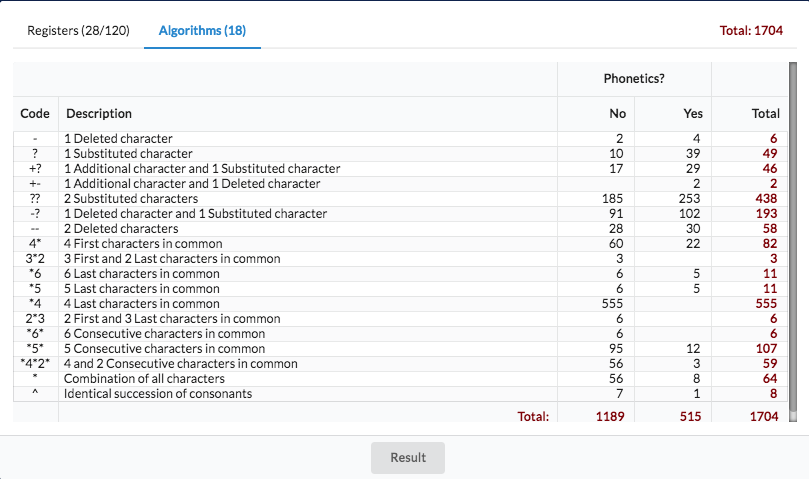Click the '3*2' code cell
The image size is (809, 479).
[35, 259]
